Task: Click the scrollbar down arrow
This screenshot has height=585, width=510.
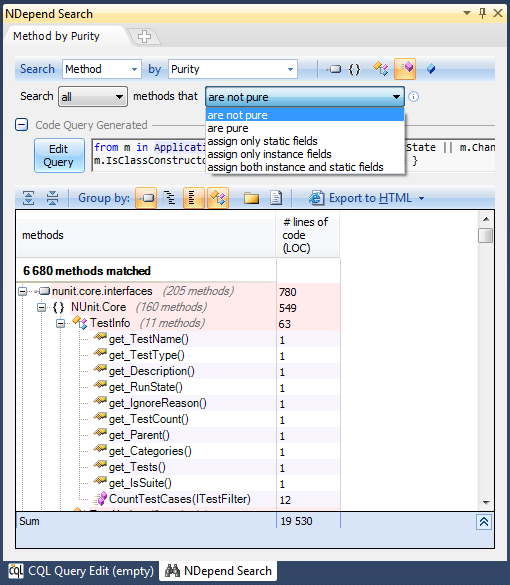Action: [486, 503]
